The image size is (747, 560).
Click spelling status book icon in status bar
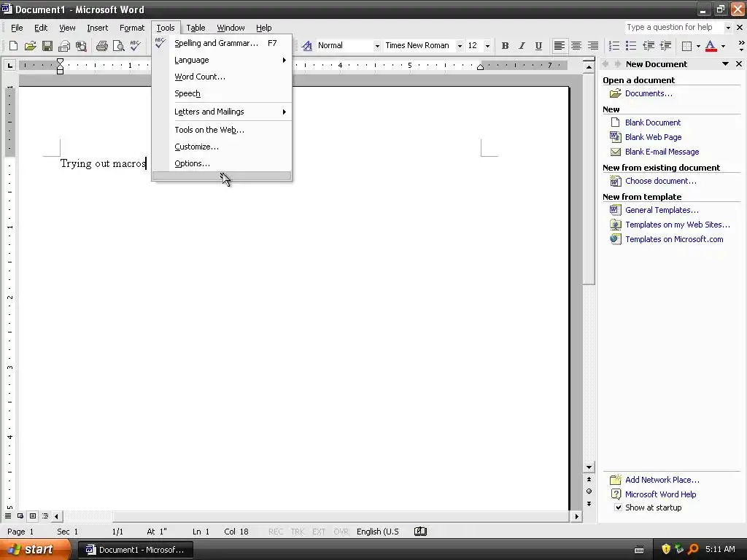pyautogui.click(x=420, y=532)
